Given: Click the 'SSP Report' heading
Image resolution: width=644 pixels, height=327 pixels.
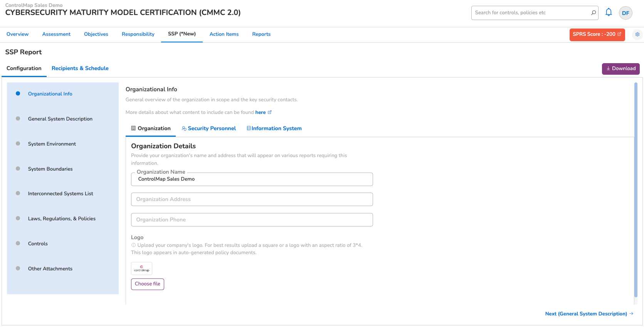Looking at the screenshot, I should click(24, 52).
